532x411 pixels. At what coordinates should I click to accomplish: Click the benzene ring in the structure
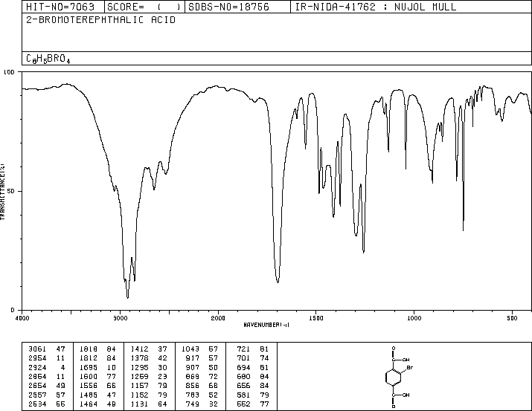394,377
